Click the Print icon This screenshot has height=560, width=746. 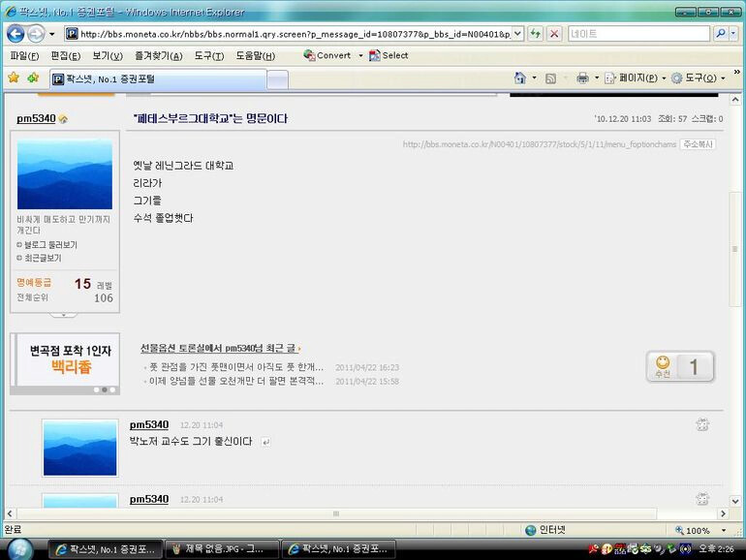582,78
